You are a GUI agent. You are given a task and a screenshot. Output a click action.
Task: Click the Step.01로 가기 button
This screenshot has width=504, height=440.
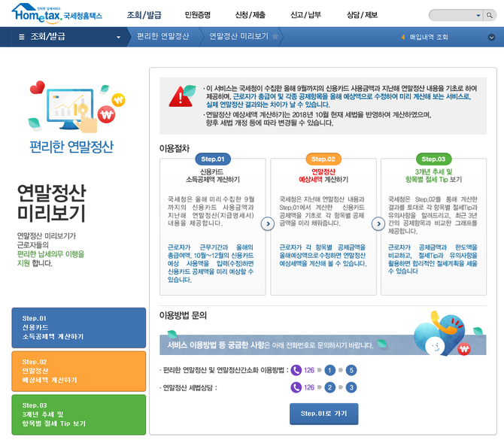(x=323, y=414)
